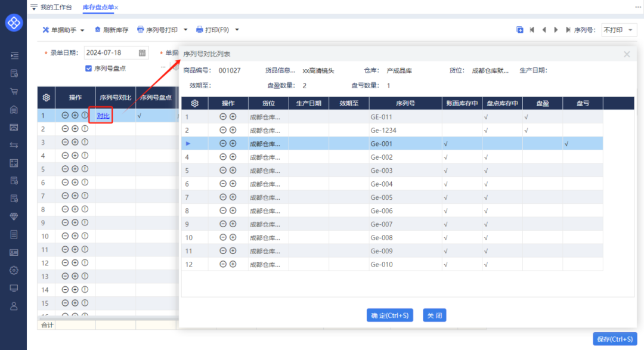This screenshot has width=644, height=350.
Task: Jump to the first record arrow
Action: 532,30
